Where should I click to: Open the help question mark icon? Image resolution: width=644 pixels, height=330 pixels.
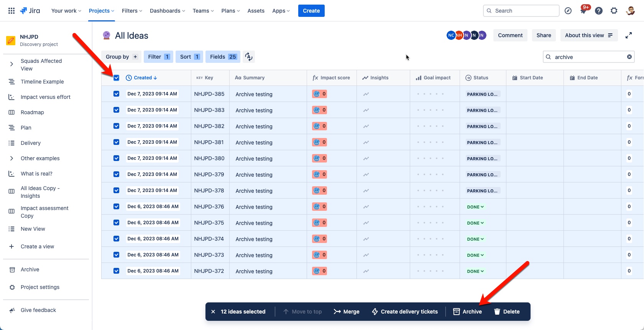(x=598, y=11)
